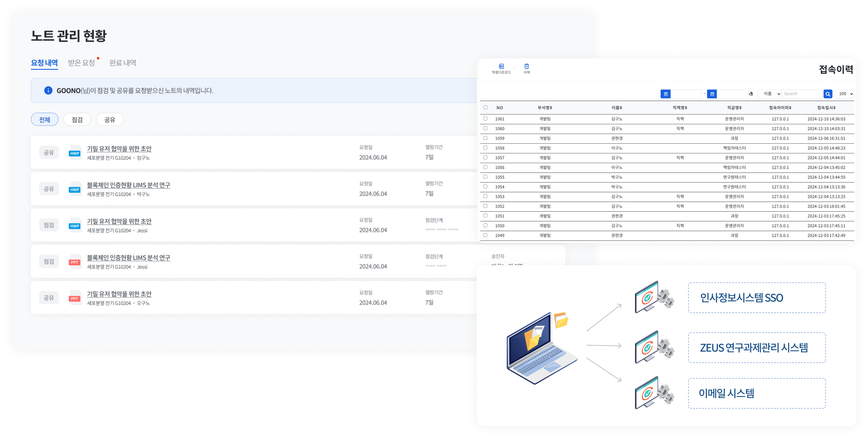The image size is (868, 439).
Task: Check the checkbox for row 1055
Action: tap(486, 177)
